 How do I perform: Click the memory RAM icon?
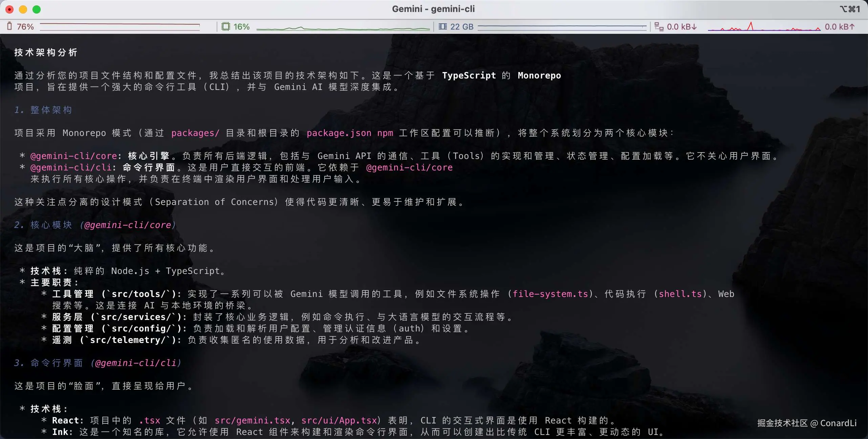pos(442,26)
